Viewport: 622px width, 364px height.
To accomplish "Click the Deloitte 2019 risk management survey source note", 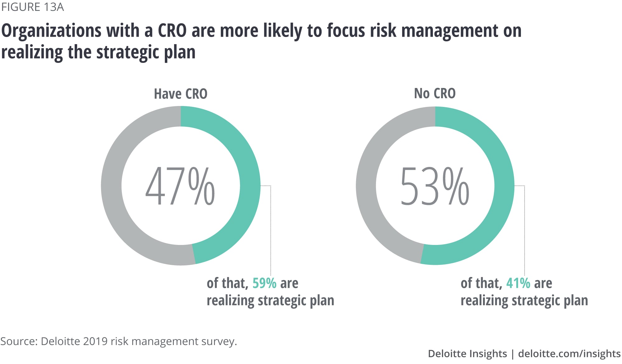I will tap(118, 341).
